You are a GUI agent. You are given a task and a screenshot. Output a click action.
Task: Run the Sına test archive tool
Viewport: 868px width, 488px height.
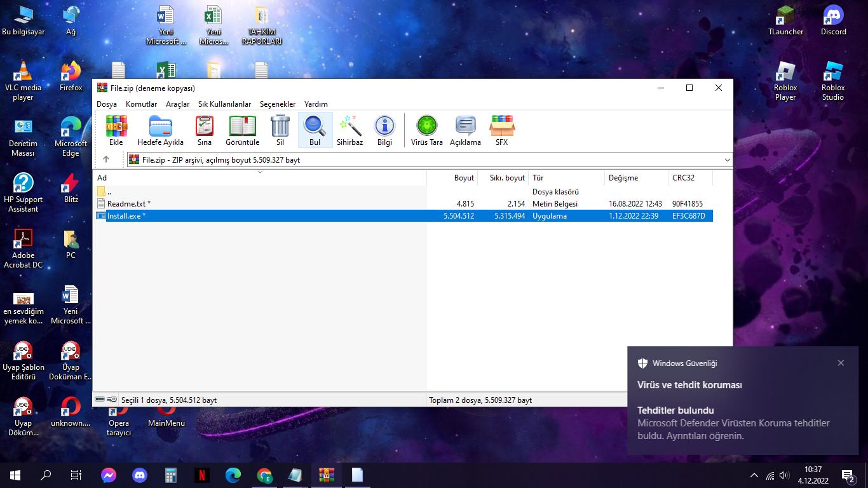tap(204, 130)
